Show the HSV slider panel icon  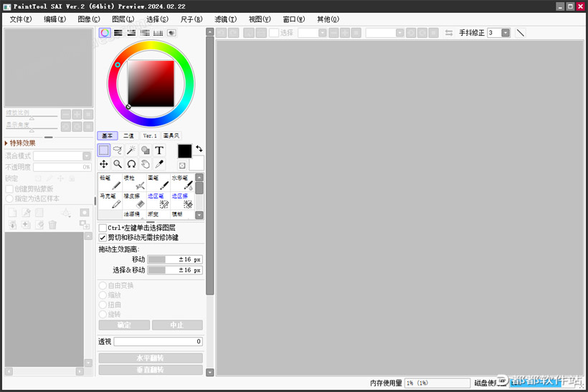tap(131, 32)
